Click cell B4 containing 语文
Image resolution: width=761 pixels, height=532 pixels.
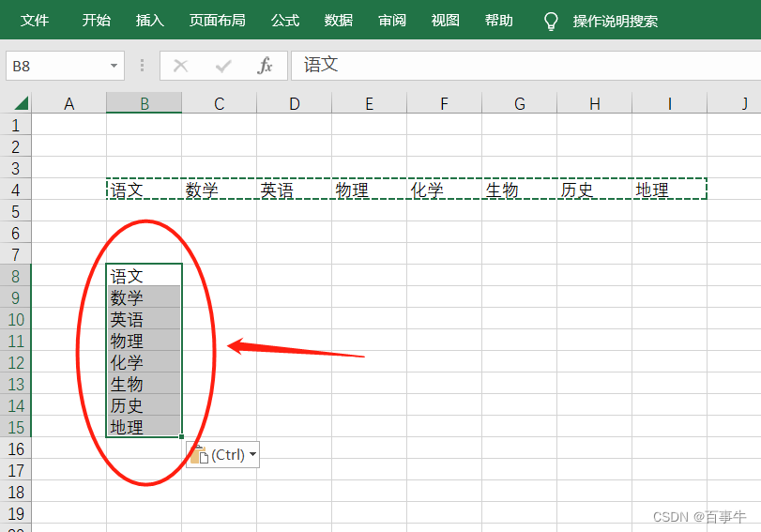pos(145,190)
